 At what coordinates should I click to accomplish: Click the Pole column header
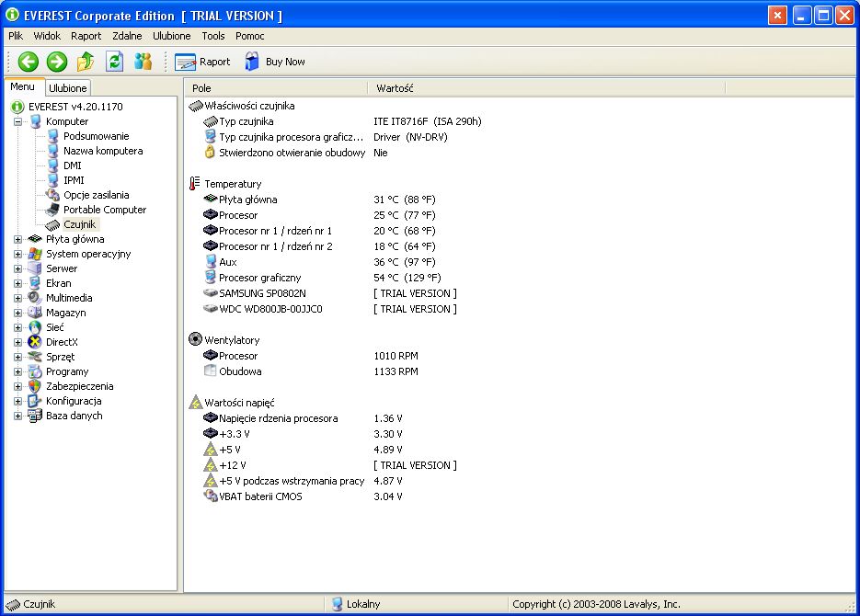click(276, 88)
